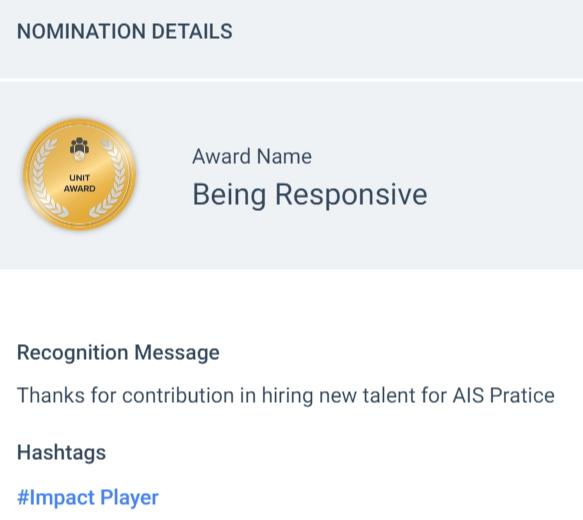Select the 'Thanks for contribution' message text
Image resolution: width=583 pixels, height=520 pixels.
(x=286, y=395)
